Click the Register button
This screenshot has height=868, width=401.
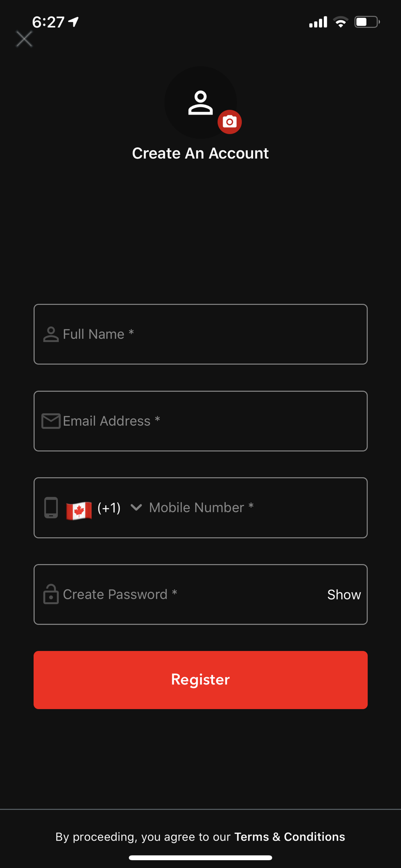pos(200,680)
